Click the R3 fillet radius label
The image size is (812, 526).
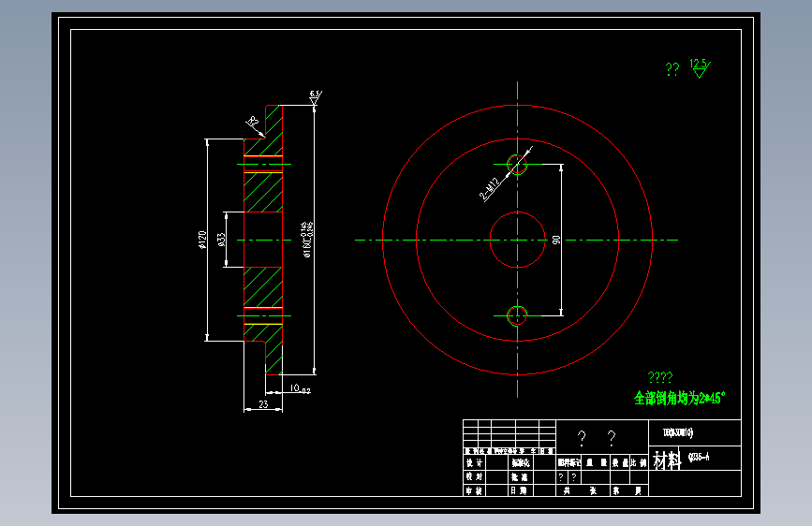click(252, 123)
